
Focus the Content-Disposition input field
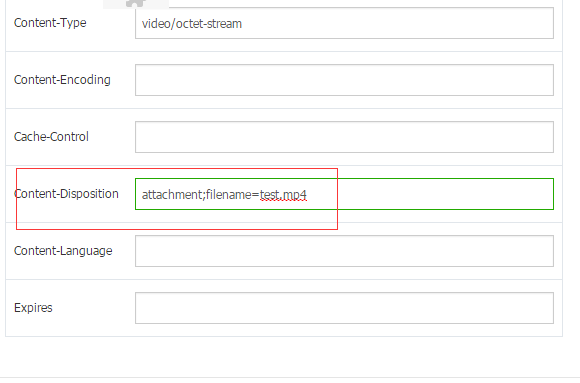tap(344, 194)
